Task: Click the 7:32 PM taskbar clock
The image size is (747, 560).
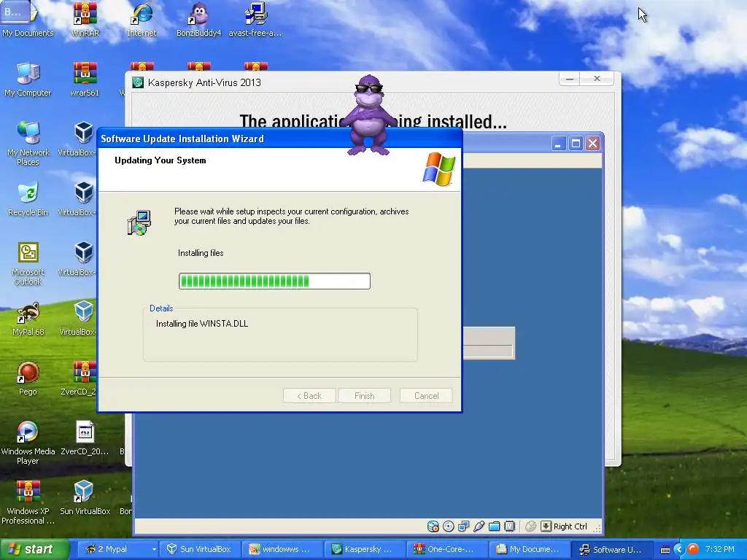Action: (x=719, y=549)
